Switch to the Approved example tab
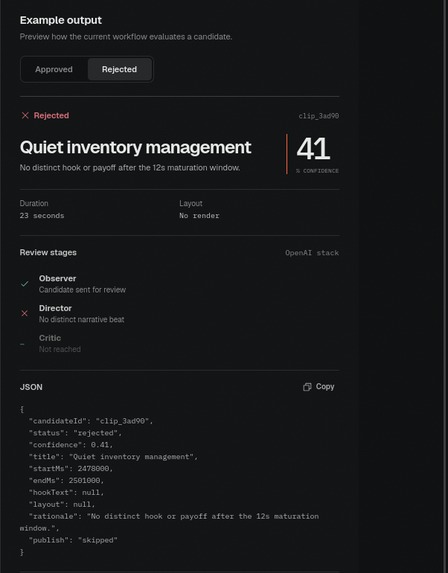The width and height of the screenshot is (448, 573). pyautogui.click(x=54, y=69)
